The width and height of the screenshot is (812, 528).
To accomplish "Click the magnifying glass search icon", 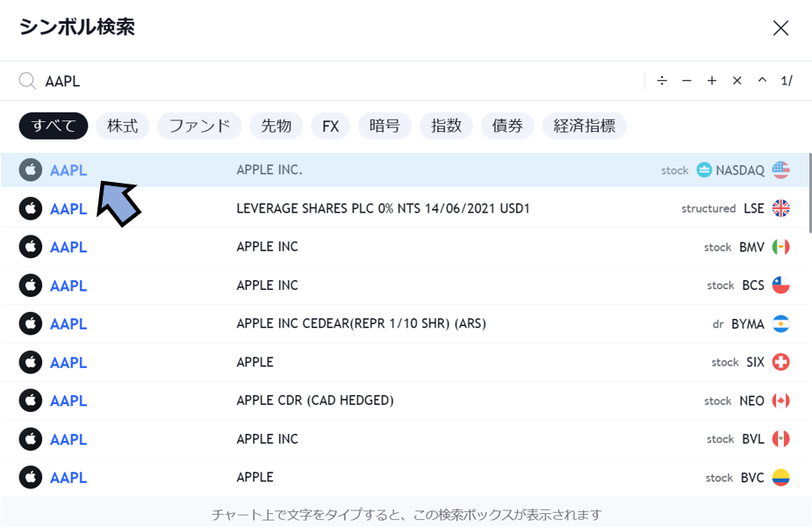I will 27,81.
